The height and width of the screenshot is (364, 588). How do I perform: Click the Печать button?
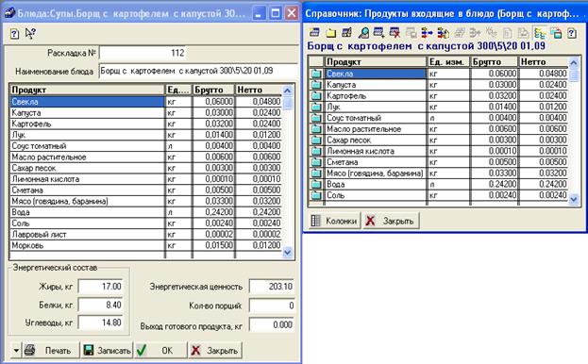tap(51, 351)
